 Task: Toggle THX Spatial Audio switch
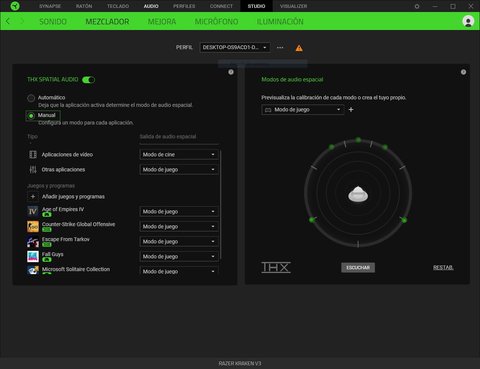89,80
